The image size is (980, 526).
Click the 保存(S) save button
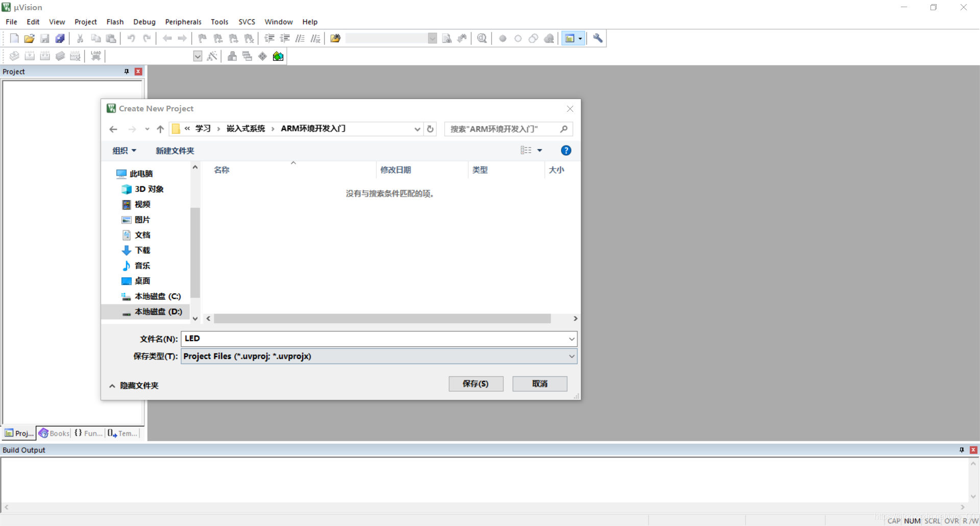[476, 384]
